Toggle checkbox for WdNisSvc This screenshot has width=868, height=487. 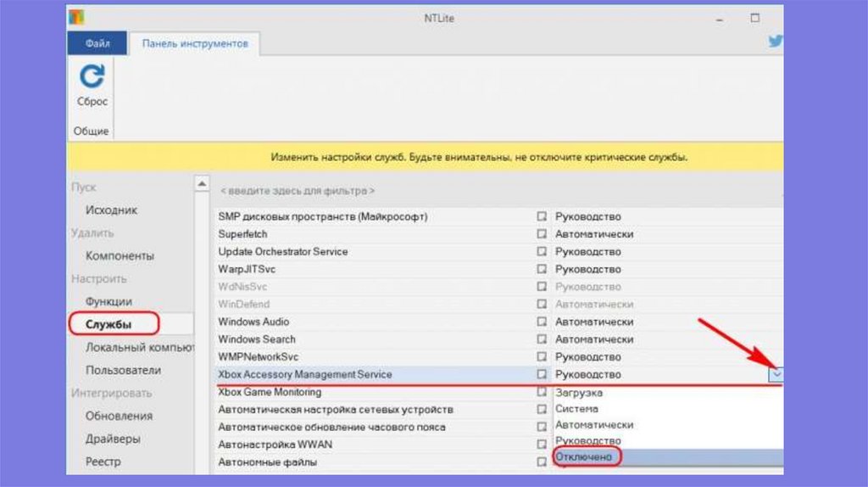point(542,287)
